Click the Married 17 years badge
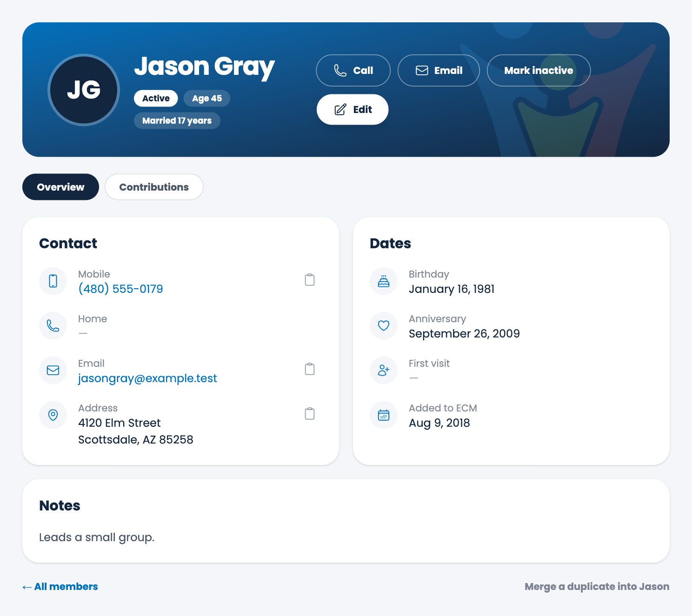The width and height of the screenshot is (692, 616). tap(177, 120)
